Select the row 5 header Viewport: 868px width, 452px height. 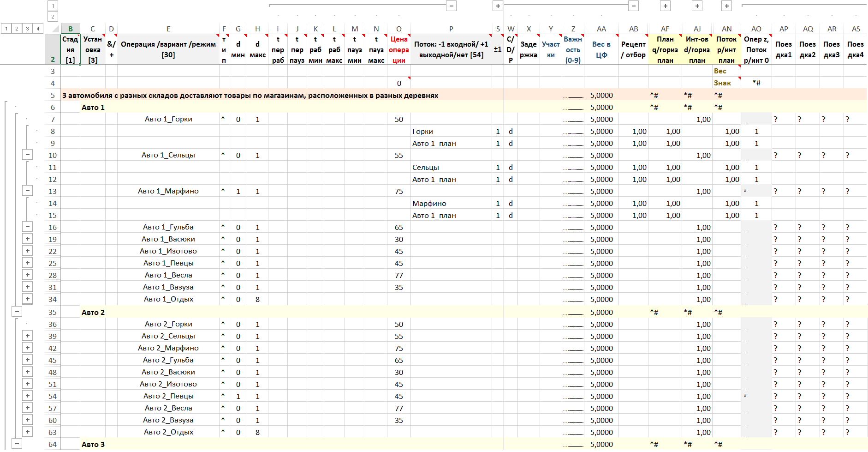[x=53, y=96]
